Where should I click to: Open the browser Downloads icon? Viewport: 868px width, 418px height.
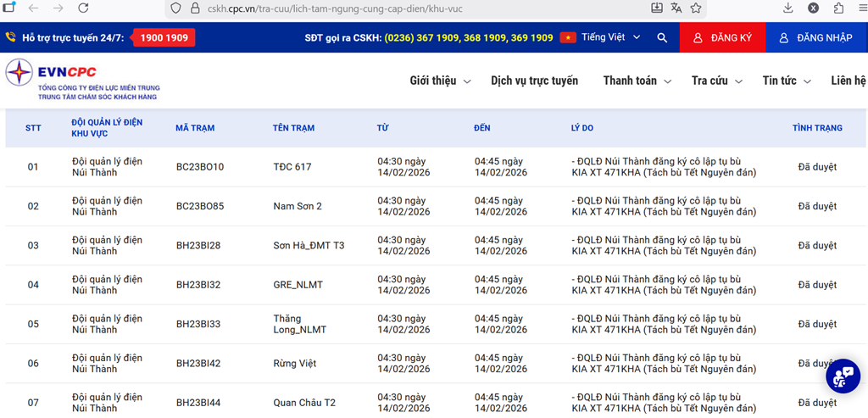pyautogui.click(x=788, y=8)
